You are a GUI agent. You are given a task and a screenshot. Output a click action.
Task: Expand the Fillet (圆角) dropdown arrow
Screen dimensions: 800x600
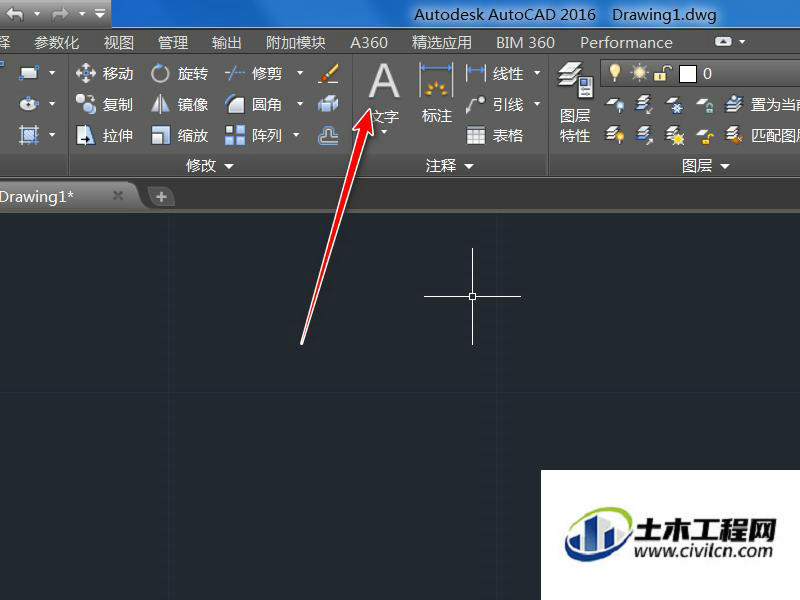pos(300,105)
